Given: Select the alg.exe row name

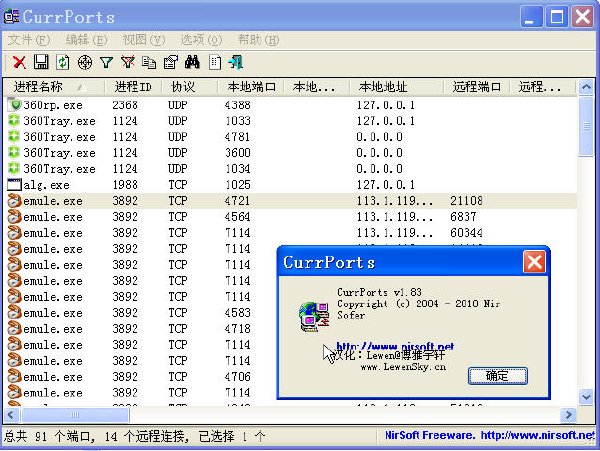Looking at the screenshot, I should click(x=46, y=185).
